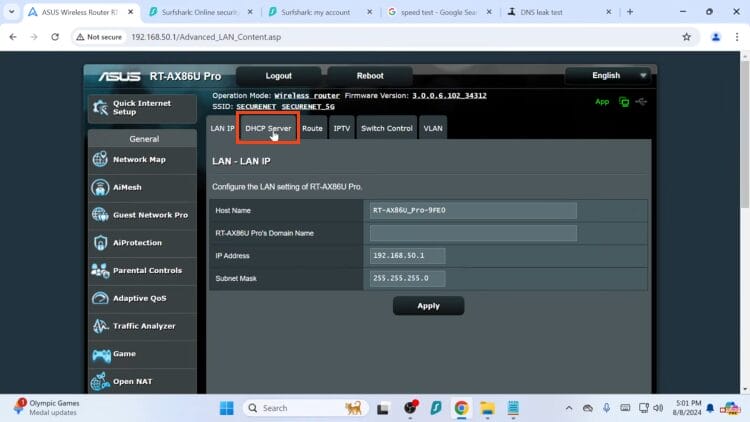This screenshot has height=422, width=750.
Task: Open volume control in system tray
Action: coord(659,408)
